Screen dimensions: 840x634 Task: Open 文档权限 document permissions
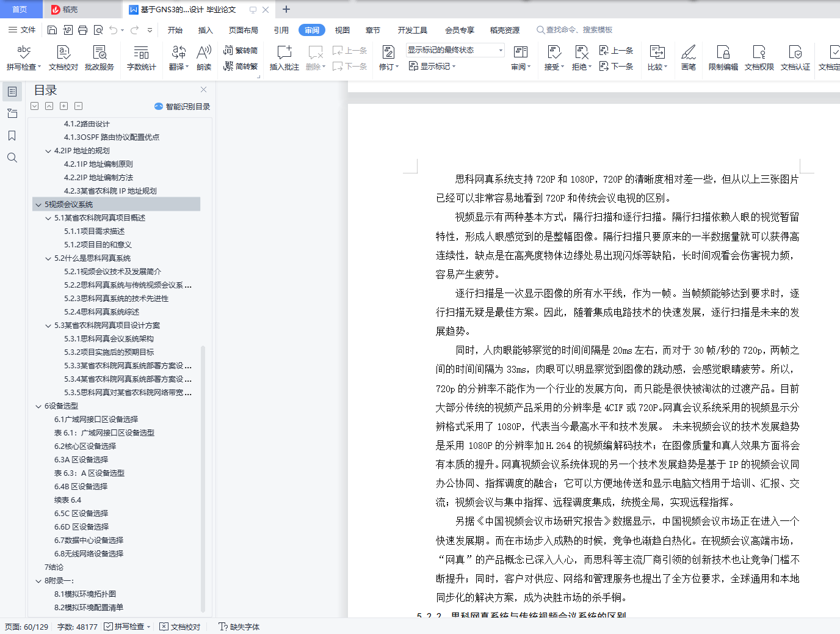click(x=759, y=58)
